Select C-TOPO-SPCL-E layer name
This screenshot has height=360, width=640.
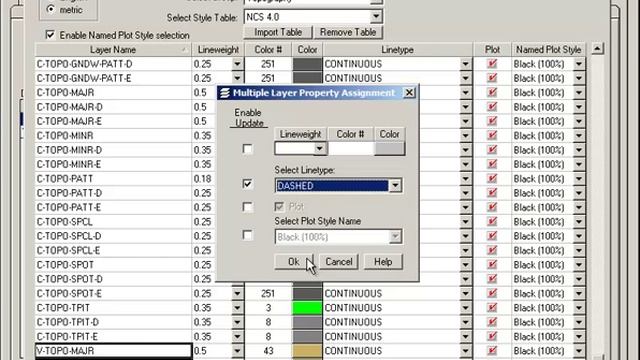click(x=68, y=250)
